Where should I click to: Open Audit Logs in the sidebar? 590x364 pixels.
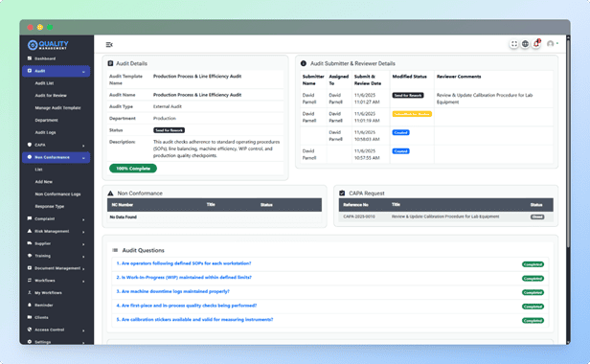tap(45, 132)
